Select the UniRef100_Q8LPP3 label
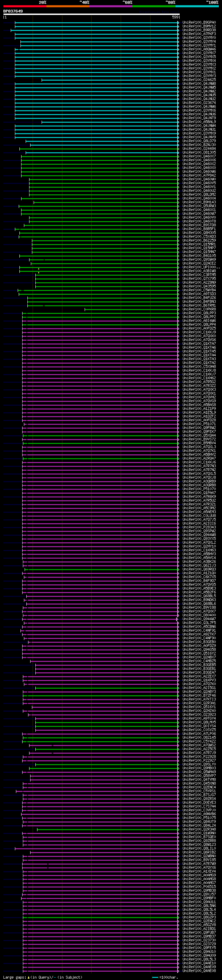Screen dimensions: 222x980 point(199,313)
